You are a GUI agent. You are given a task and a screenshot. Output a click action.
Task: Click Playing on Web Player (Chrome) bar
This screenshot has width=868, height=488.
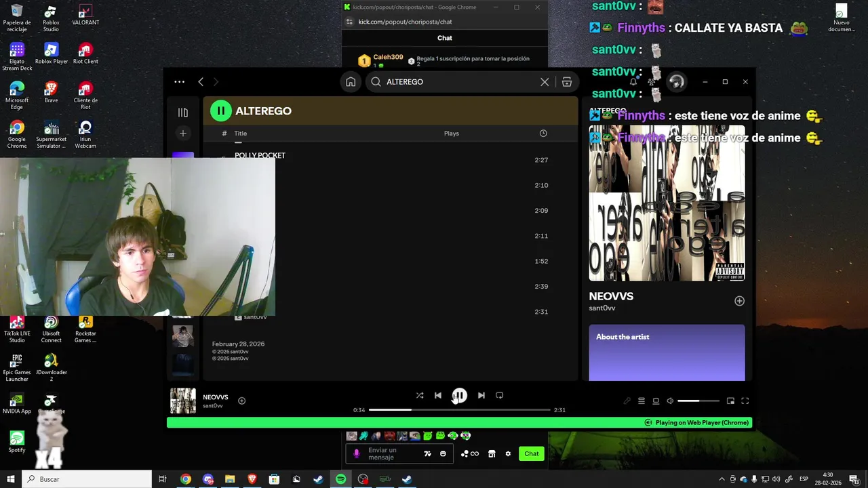[x=459, y=423]
